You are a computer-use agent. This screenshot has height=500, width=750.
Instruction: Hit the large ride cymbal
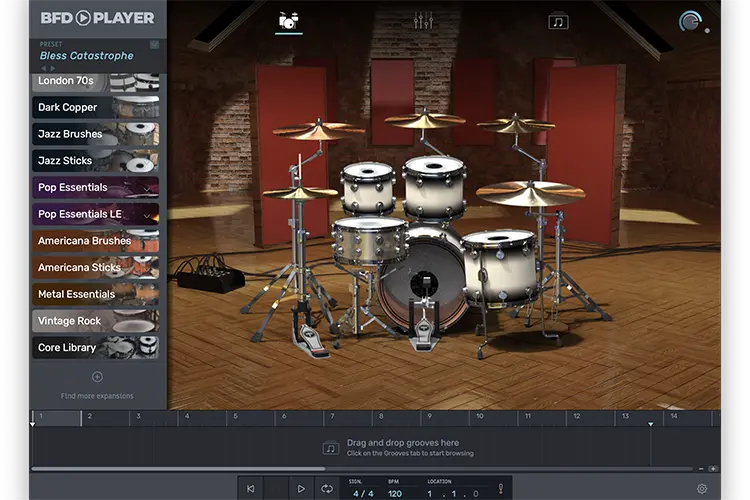[x=531, y=193]
